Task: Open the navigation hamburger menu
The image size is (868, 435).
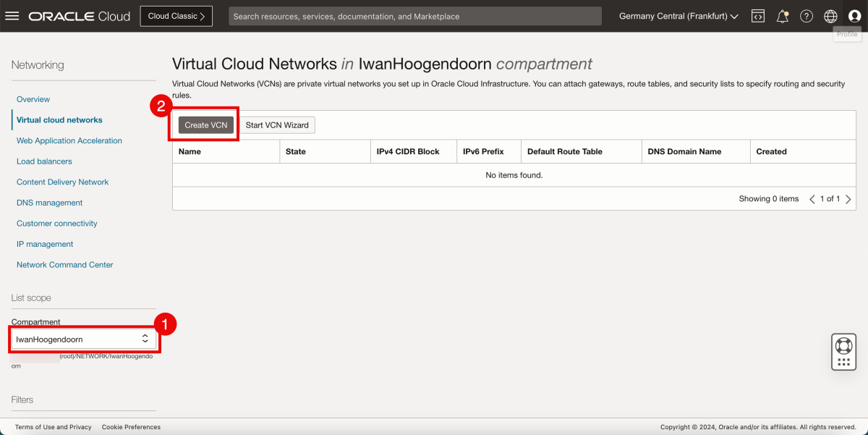Action: pos(12,16)
